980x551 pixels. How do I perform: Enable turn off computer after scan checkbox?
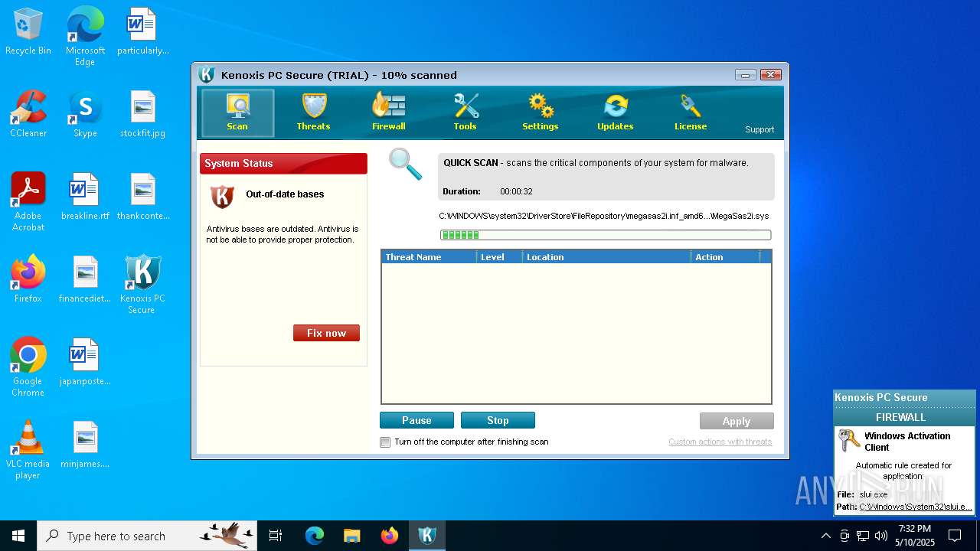(386, 442)
